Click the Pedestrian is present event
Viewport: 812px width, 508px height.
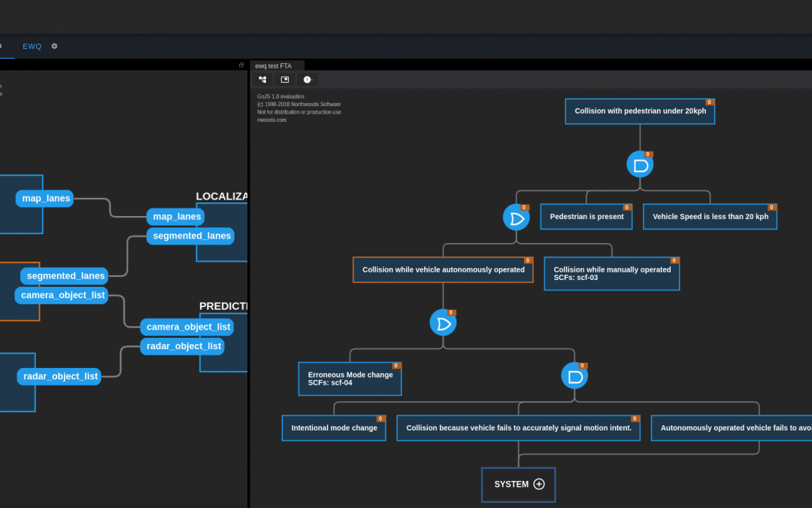pyautogui.click(x=586, y=217)
